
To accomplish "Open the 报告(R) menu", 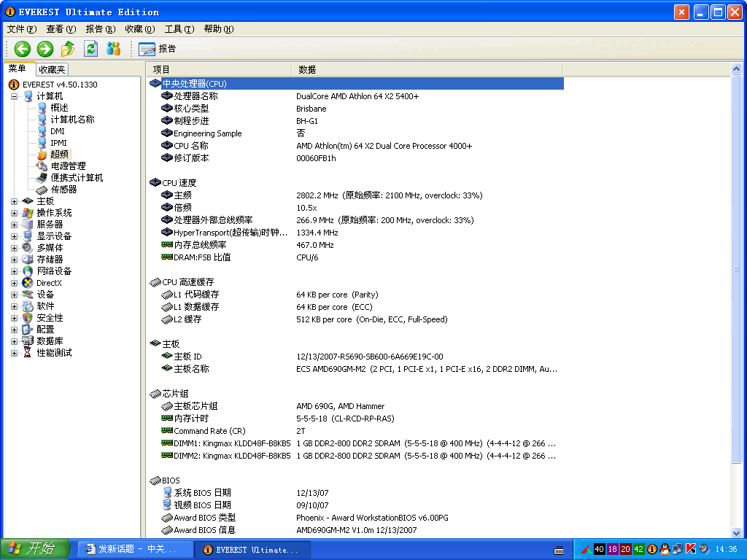I will [x=101, y=29].
